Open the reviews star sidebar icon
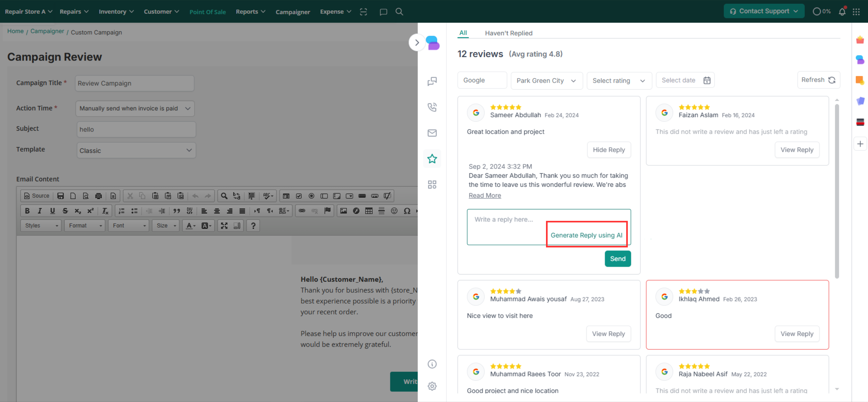This screenshot has width=868, height=402. [432, 159]
